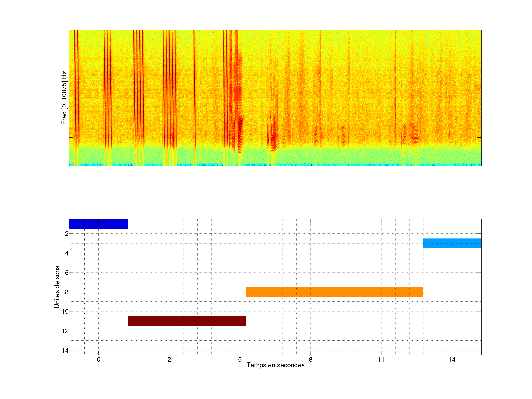Click x-axis tick label 5

240,359
